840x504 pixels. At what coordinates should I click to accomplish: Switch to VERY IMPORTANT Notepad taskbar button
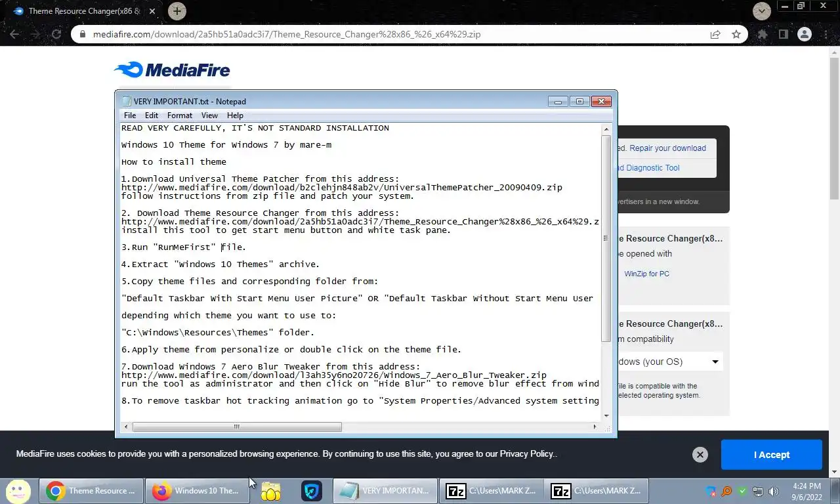[386, 491]
